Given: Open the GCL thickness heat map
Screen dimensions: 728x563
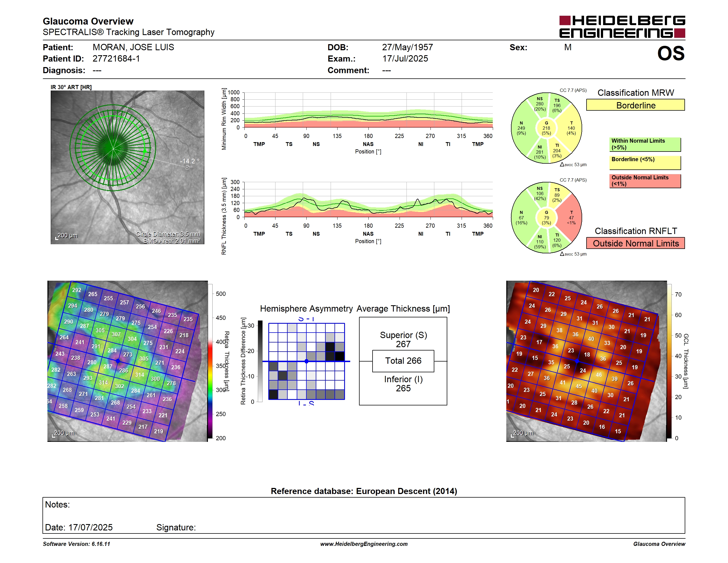Looking at the screenshot, I should tap(586, 361).
